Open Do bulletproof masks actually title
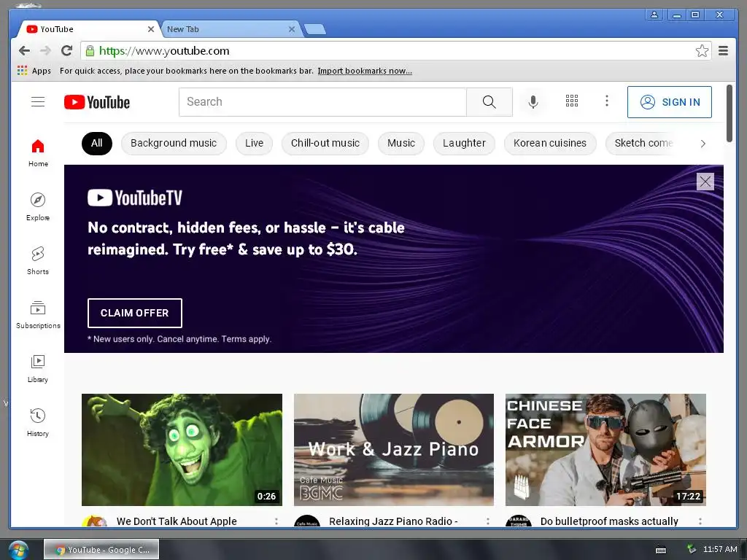This screenshot has width=747, height=560. pyautogui.click(x=609, y=521)
